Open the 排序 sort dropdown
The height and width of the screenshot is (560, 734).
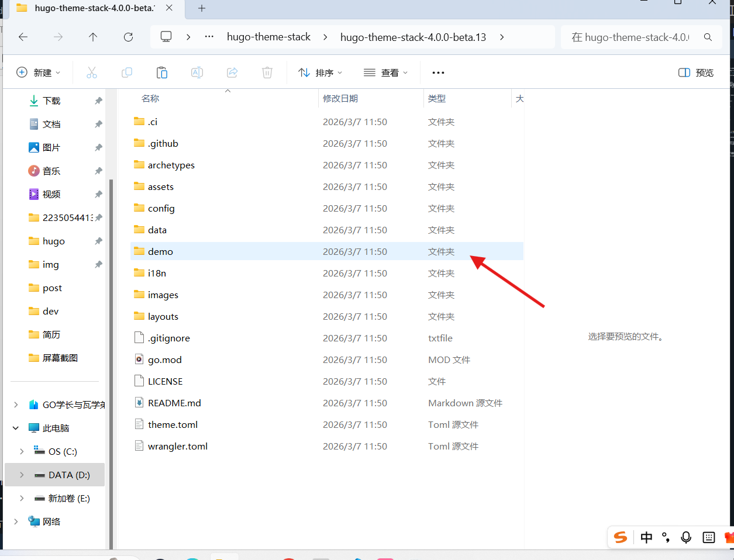coord(321,72)
